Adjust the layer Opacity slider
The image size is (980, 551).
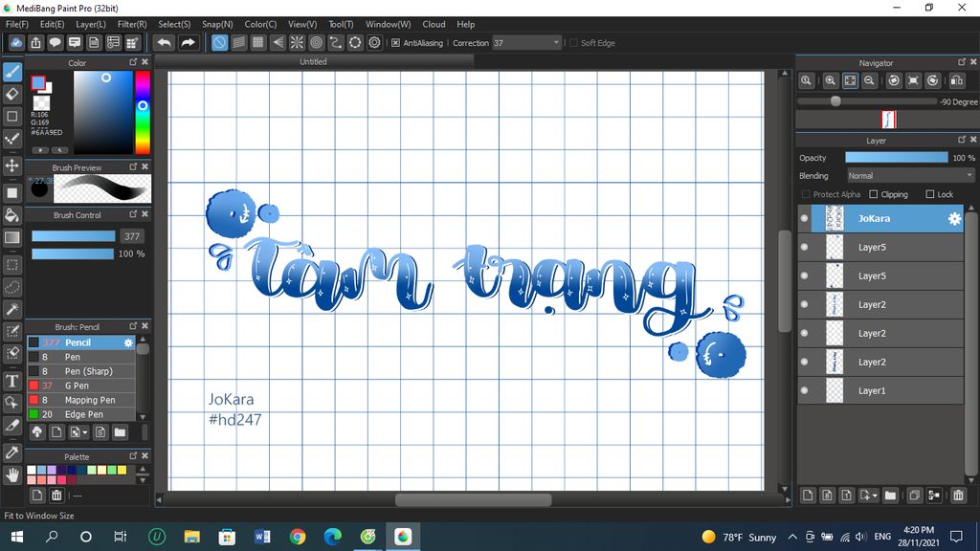[896, 158]
